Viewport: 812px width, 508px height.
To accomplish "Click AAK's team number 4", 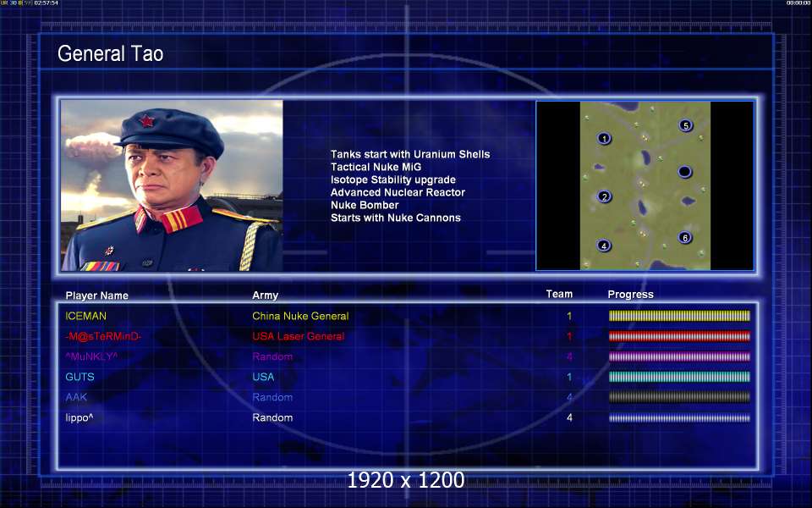I will (569, 397).
